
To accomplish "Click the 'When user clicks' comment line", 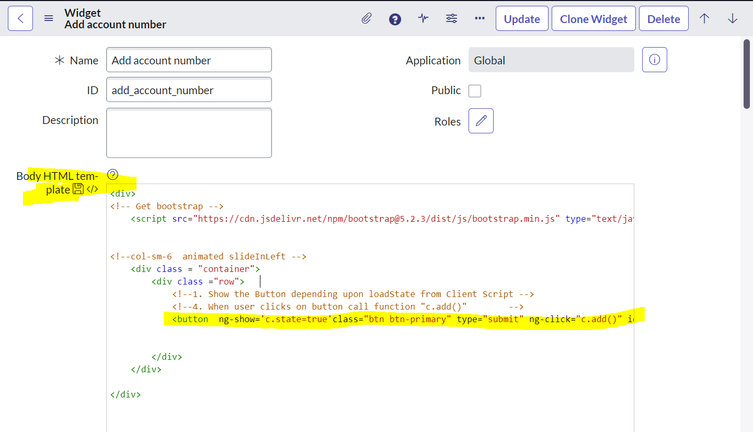I will pyautogui.click(x=348, y=306).
